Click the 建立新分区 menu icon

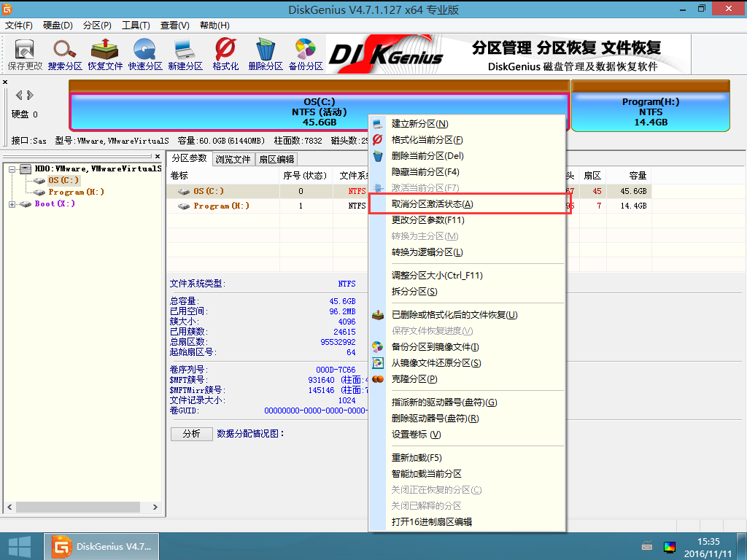tap(378, 124)
